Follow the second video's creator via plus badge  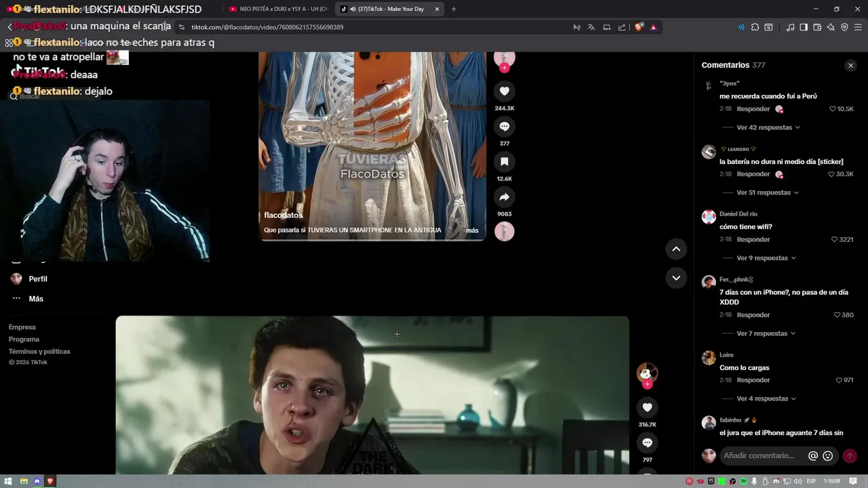[647, 384]
